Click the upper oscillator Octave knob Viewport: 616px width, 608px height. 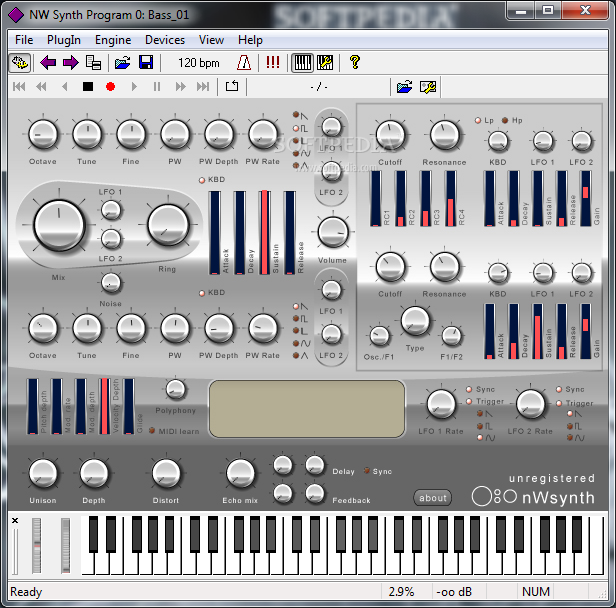[x=43, y=134]
